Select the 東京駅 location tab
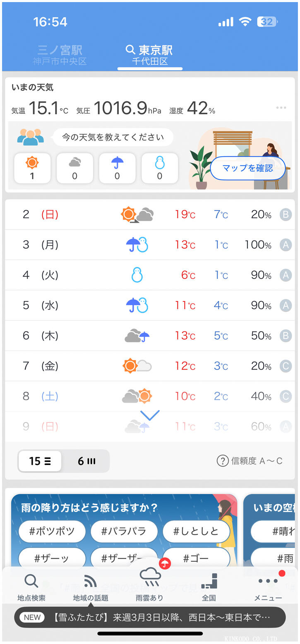Screen dimensions: 300x644 coord(150,55)
